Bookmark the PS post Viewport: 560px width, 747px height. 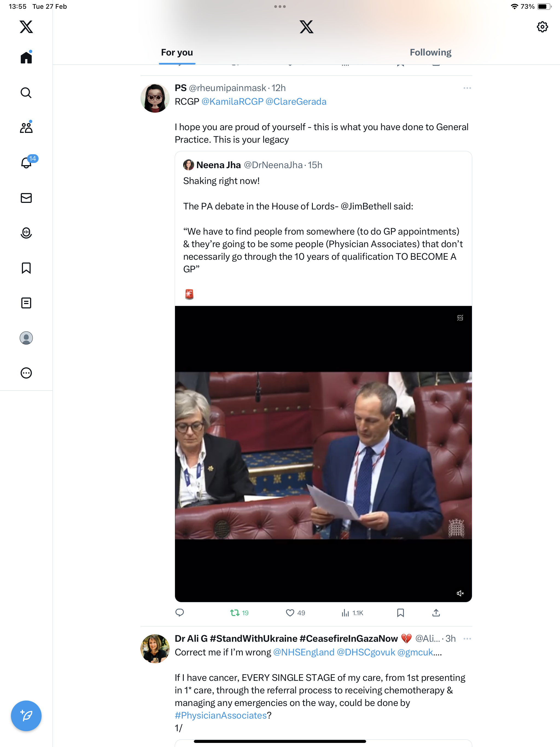[400, 612]
